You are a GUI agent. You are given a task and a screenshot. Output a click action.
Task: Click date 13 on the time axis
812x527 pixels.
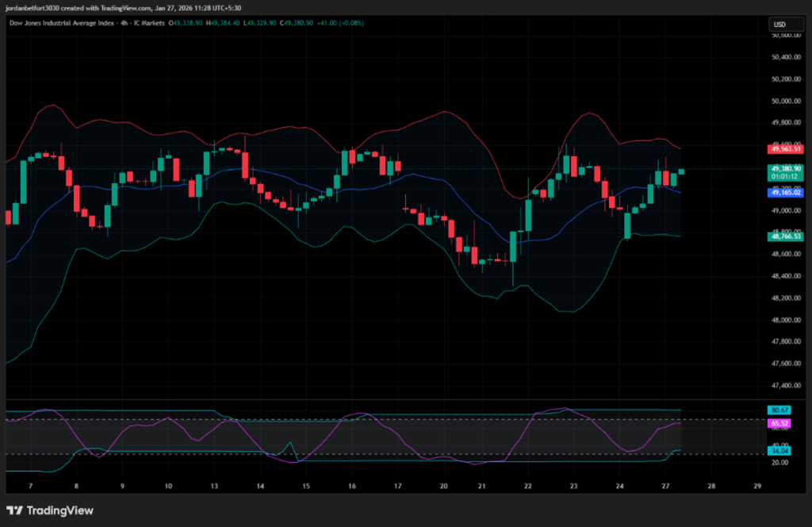pyautogui.click(x=213, y=485)
